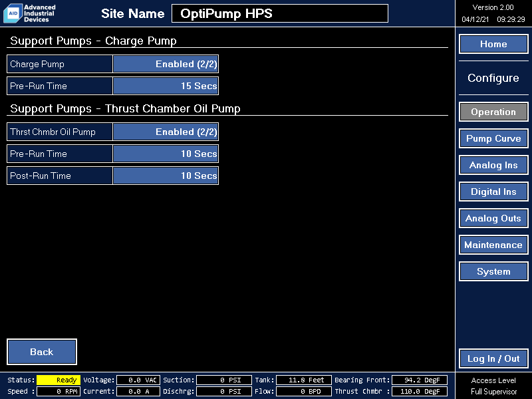Click Support Pumps - Charge Pump heading
Screen dimensions: 532x399
(x=93, y=41)
